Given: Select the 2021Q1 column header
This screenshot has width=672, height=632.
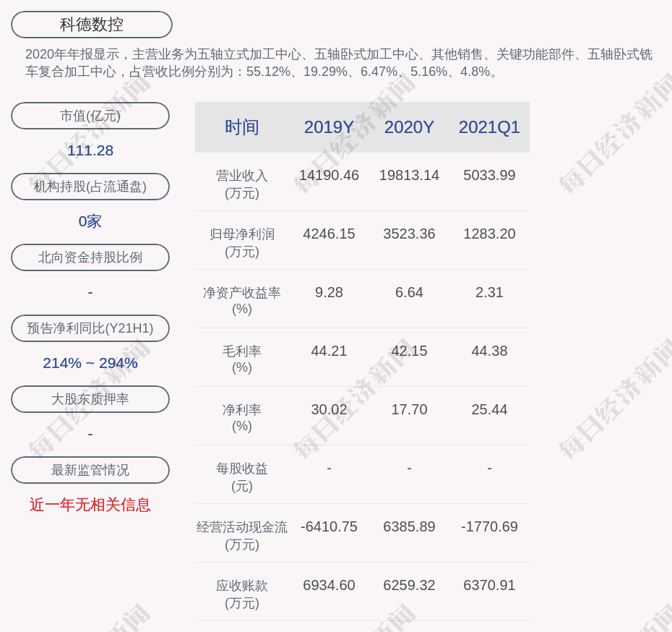Looking at the screenshot, I should 489,127.
